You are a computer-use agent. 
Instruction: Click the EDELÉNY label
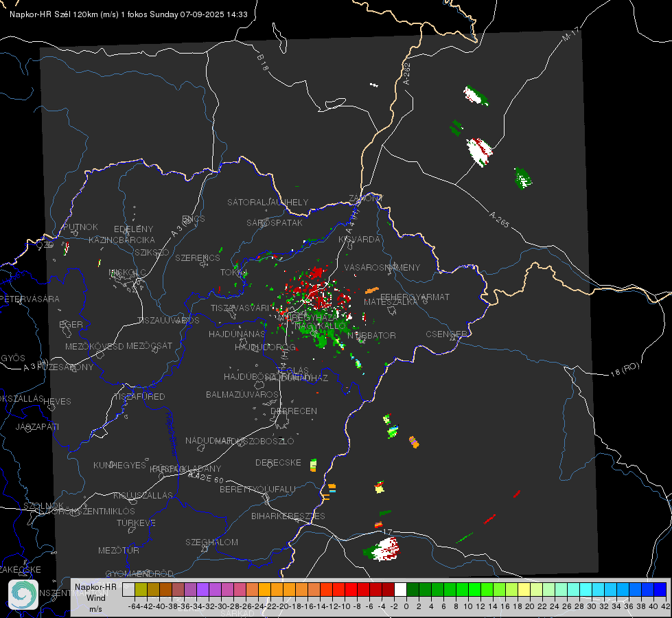tap(133, 229)
